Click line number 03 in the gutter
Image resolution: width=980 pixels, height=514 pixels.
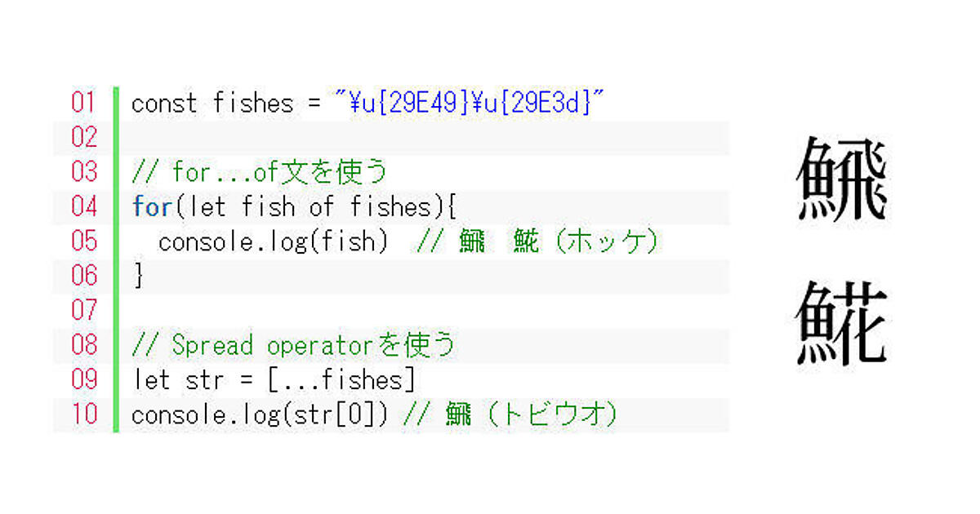[x=84, y=172]
